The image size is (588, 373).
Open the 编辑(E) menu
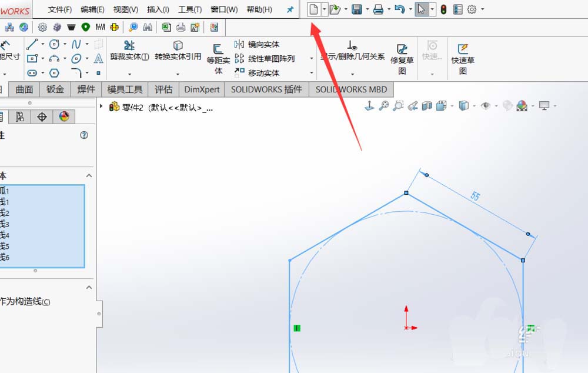point(93,9)
